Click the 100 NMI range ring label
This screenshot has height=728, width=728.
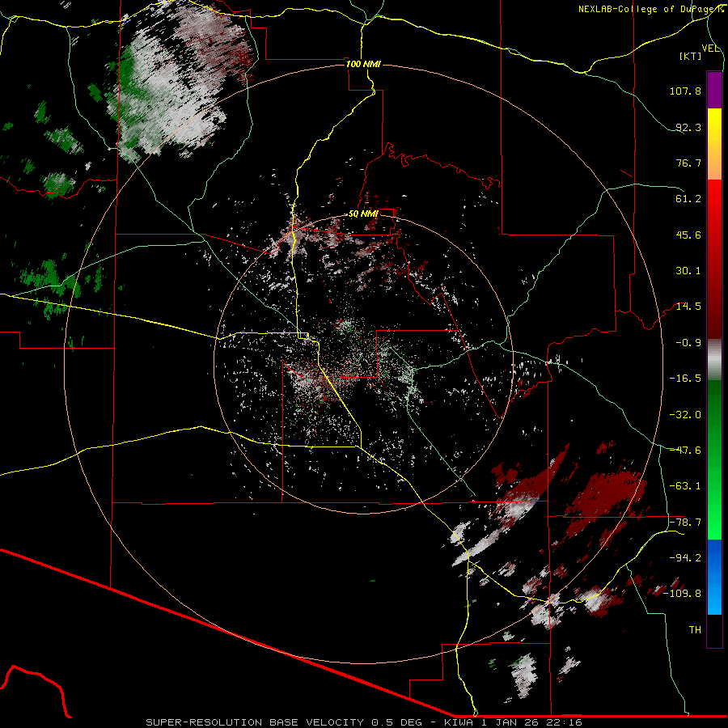point(363,64)
